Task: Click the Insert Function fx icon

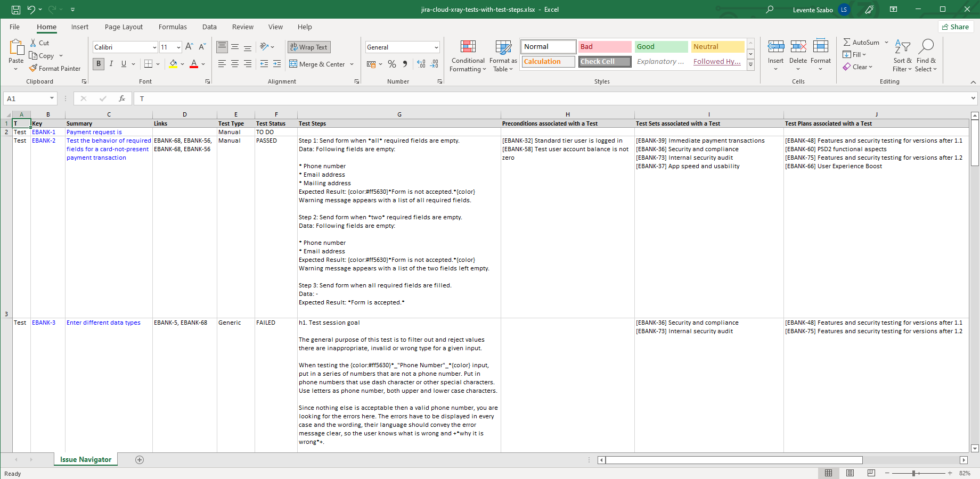Action: pyautogui.click(x=122, y=98)
